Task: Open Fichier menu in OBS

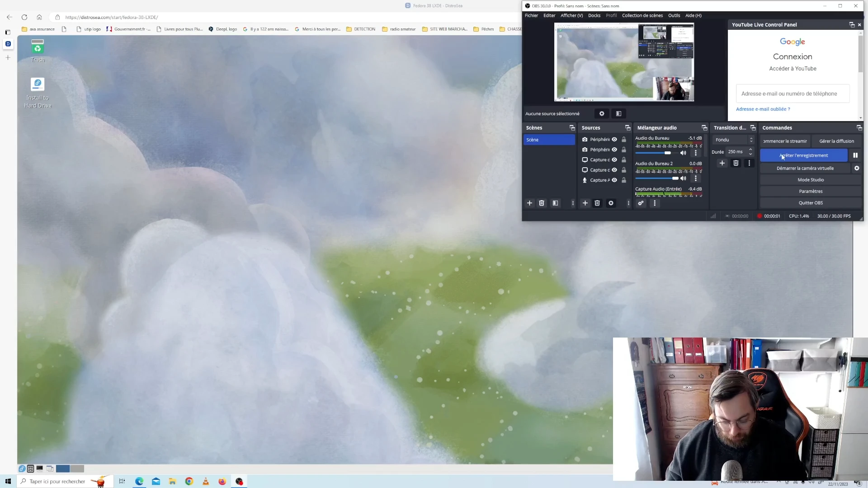Action: pyautogui.click(x=531, y=15)
